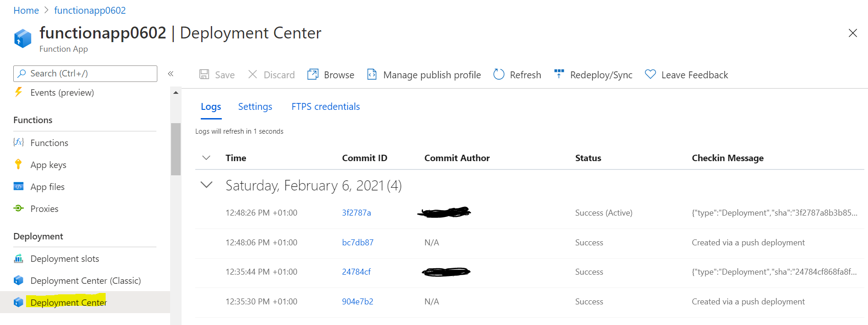Switch to the Settings tab
This screenshot has width=868, height=325.
[255, 107]
